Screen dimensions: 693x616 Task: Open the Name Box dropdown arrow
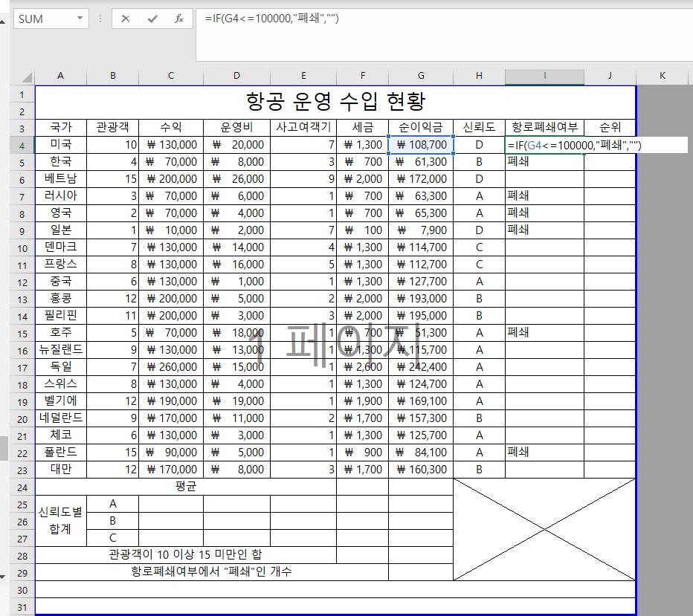pyautogui.click(x=80, y=18)
